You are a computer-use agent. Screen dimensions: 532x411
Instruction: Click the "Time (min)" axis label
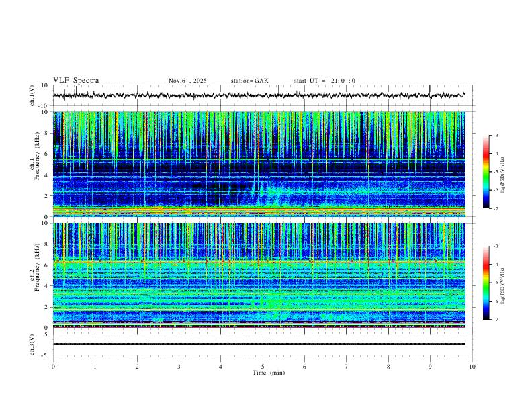click(269, 373)
